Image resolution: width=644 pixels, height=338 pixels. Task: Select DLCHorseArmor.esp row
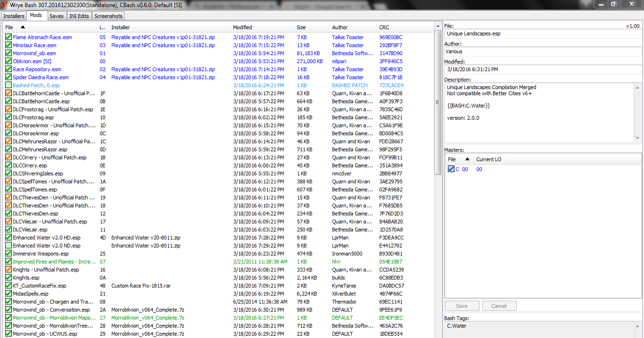(x=219, y=133)
